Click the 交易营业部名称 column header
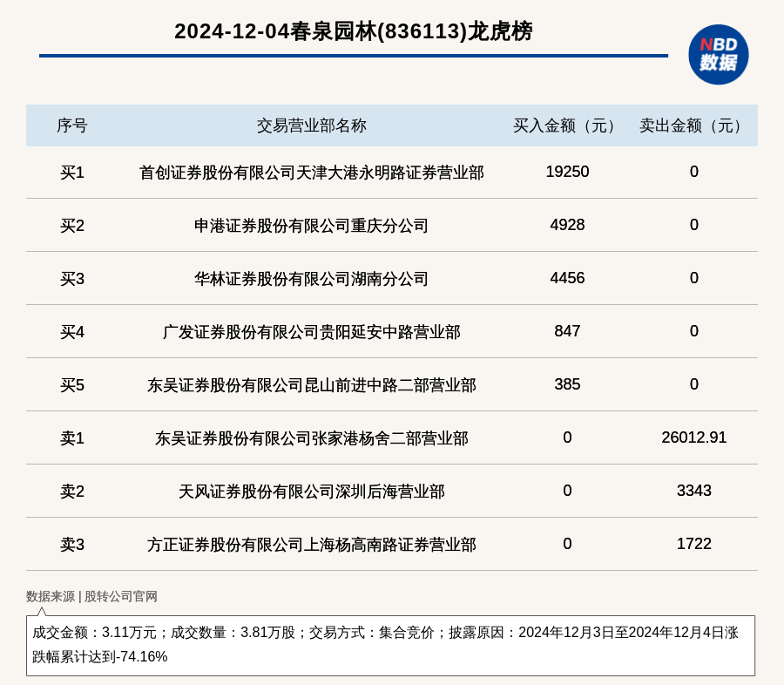Image resolution: width=784 pixels, height=685 pixels. point(312,125)
